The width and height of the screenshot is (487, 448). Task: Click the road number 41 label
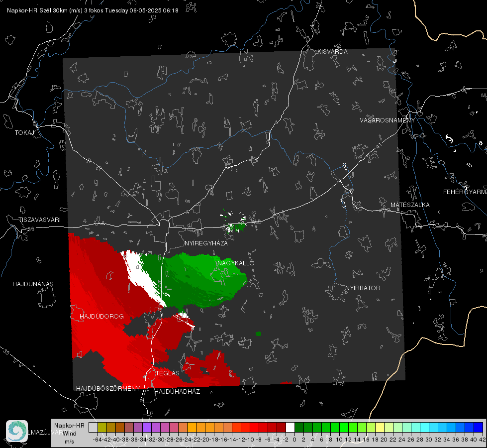coord(378,145)
